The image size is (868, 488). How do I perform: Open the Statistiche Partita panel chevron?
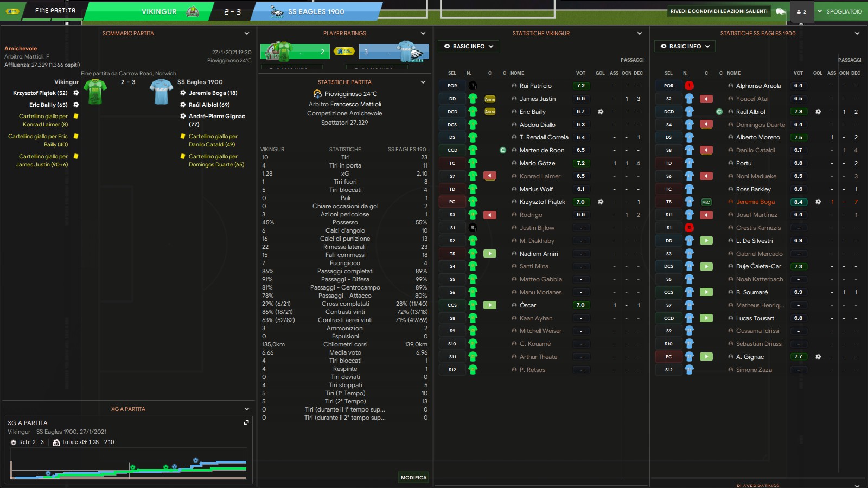pos(423,82)
